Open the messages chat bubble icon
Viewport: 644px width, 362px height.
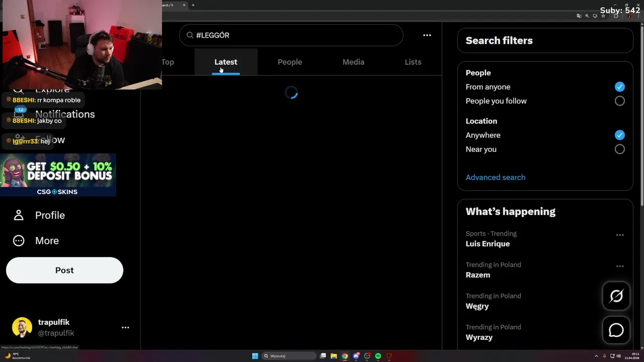tap(616, 330)
